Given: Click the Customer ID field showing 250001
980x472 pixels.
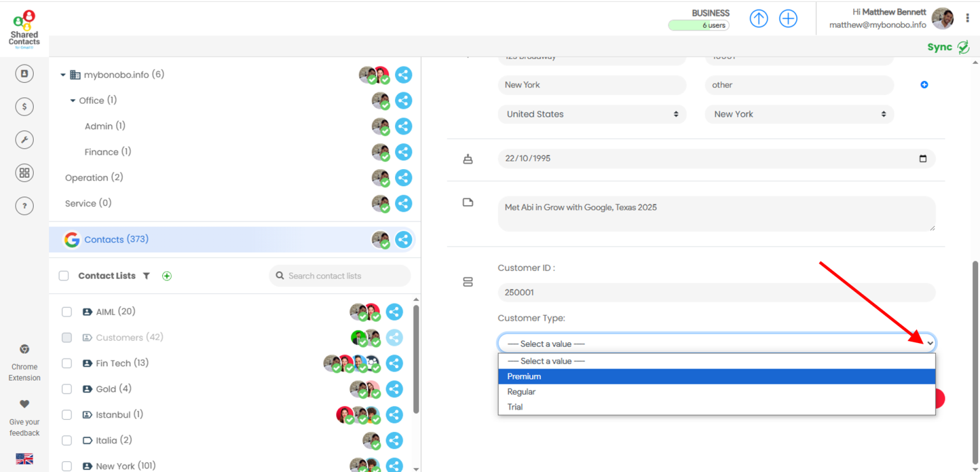Looking at the screenshot, I should pyautogui.click(x=716, y=293).
